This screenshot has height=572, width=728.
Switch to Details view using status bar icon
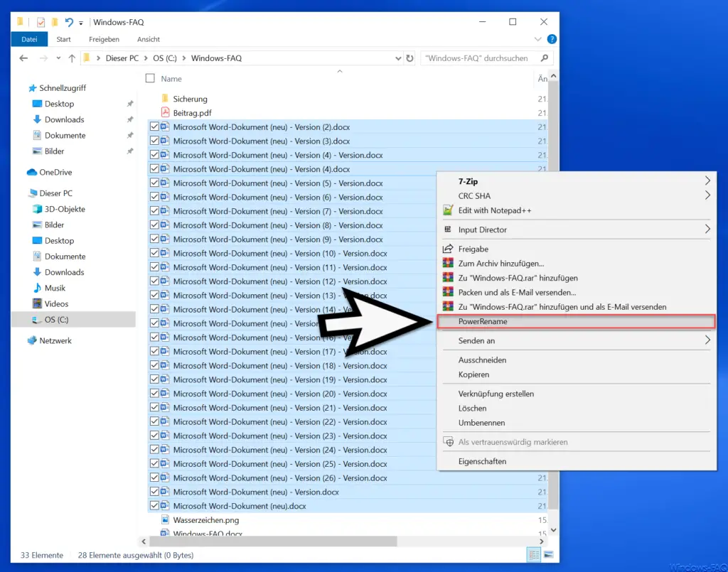534,555
